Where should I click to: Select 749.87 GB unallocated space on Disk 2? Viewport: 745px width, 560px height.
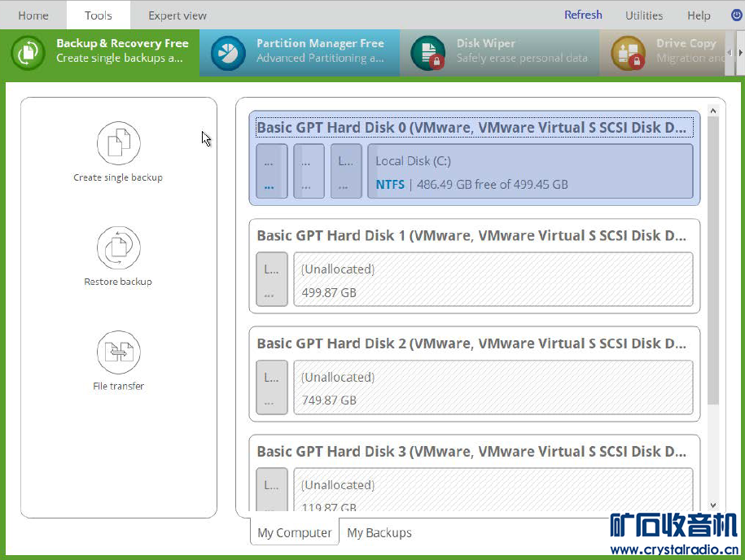coord(493,387)
